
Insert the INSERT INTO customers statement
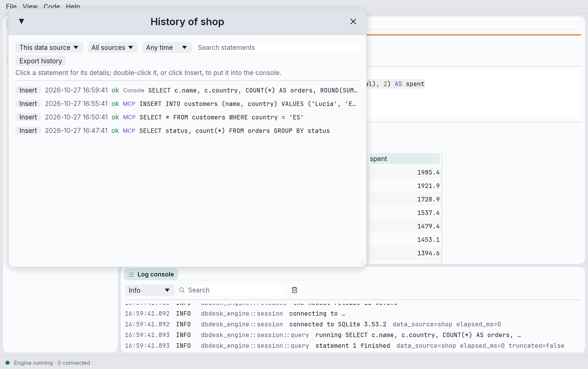(28, 104)
